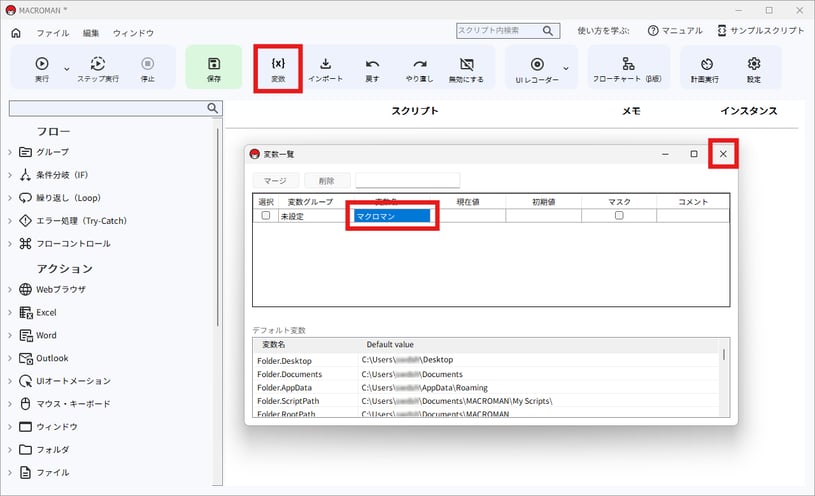Click the action search magnifier icon
This screenshot has height=496, width=815.
click(x=213, y=108)
